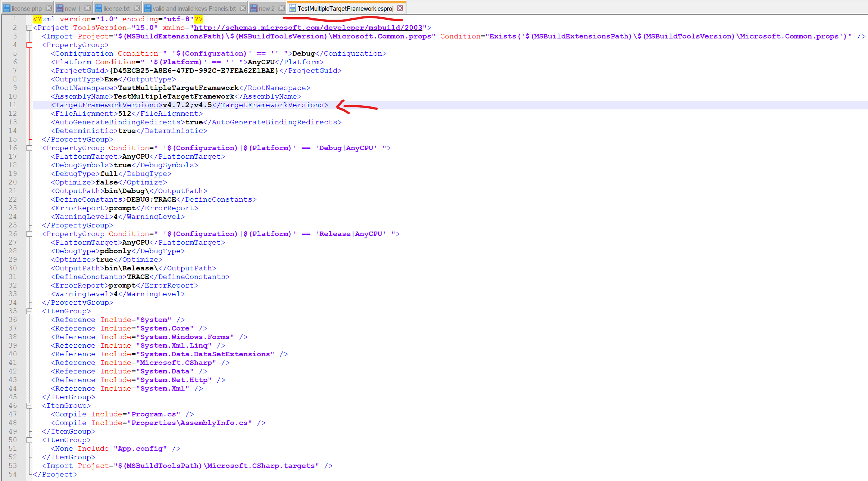Collapse the Reference ItemGroup on line 35
This screenshot has width=868, height=481.
(29, 311)
